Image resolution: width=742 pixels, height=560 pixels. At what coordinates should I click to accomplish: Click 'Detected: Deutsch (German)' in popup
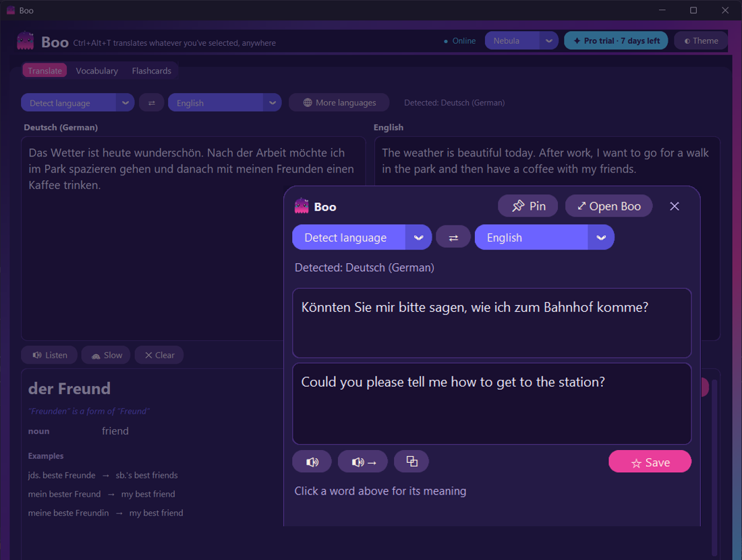click(x=364, y=267)
